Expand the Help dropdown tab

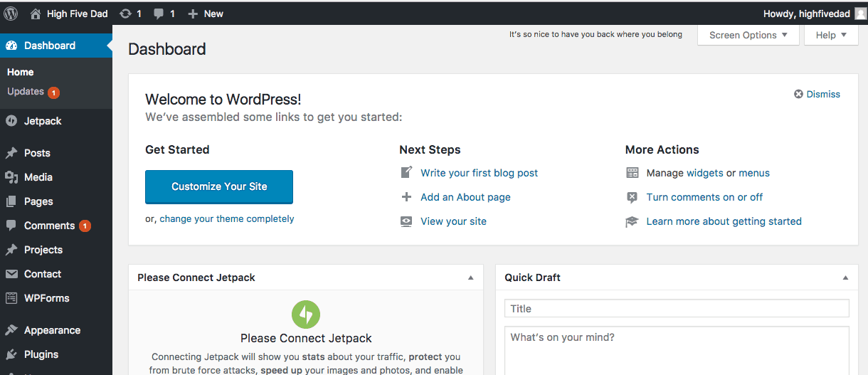click(831, 35)
